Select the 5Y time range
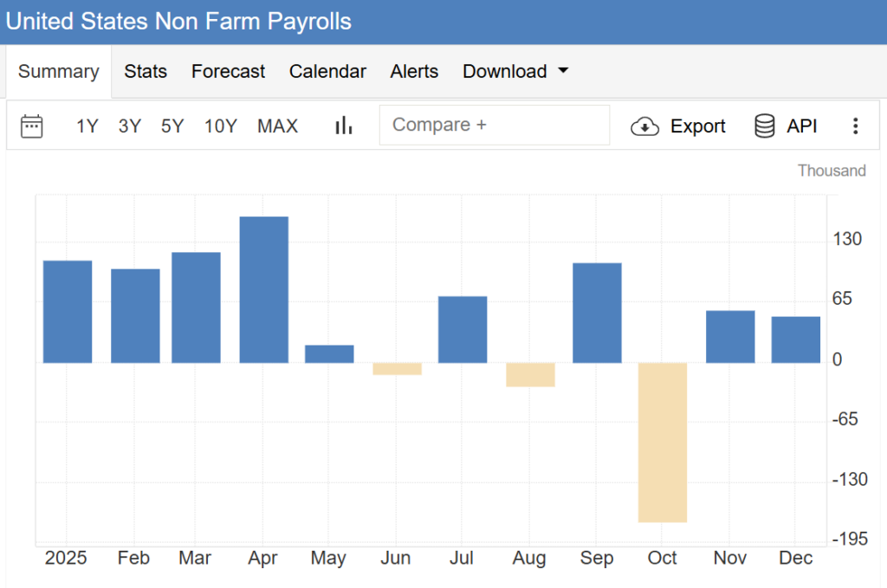 (172, 126)
